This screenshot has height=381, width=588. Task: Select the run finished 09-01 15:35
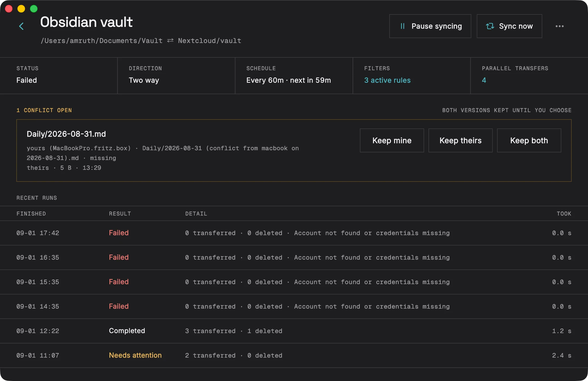[294, 282]
